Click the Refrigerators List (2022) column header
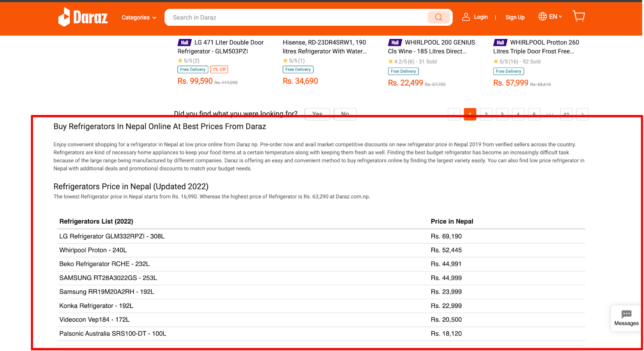644x351 pixels. click(x=96, y=222)
